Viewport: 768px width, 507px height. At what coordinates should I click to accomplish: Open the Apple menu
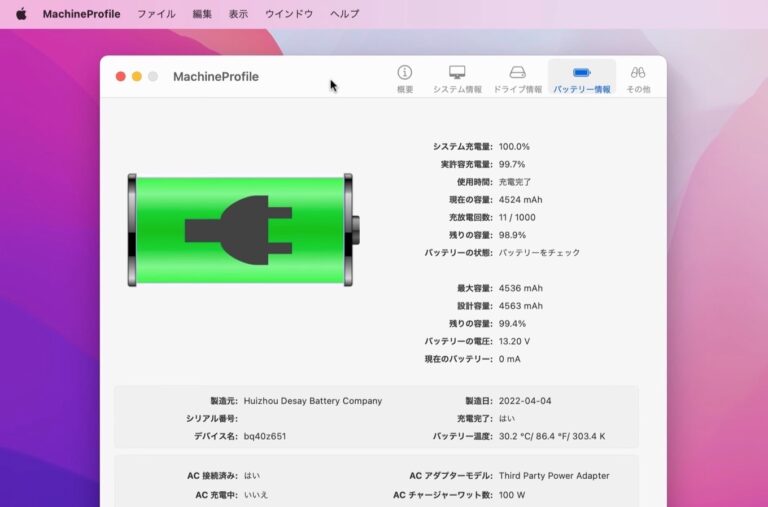point(21,14)
